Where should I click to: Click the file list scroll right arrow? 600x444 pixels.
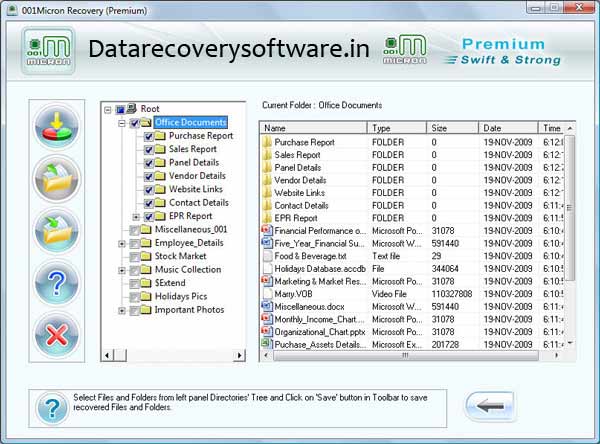(x=556, y=356)
